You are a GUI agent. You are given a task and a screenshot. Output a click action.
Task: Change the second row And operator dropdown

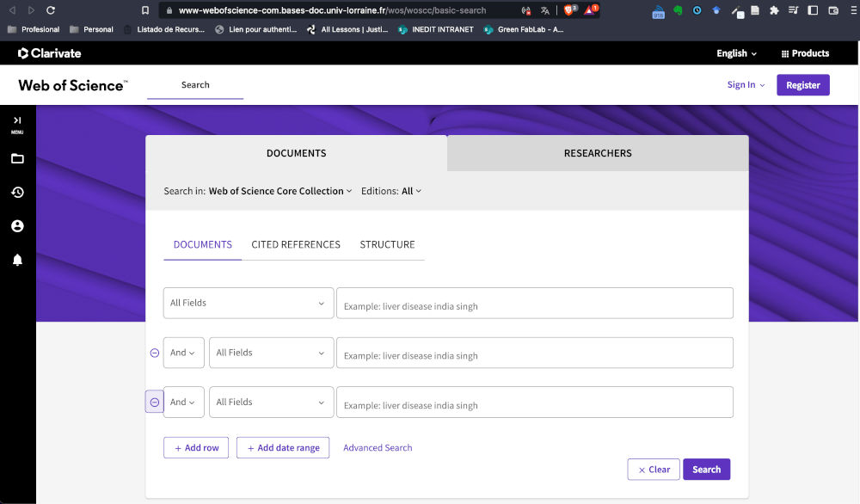tap(183, 353)
